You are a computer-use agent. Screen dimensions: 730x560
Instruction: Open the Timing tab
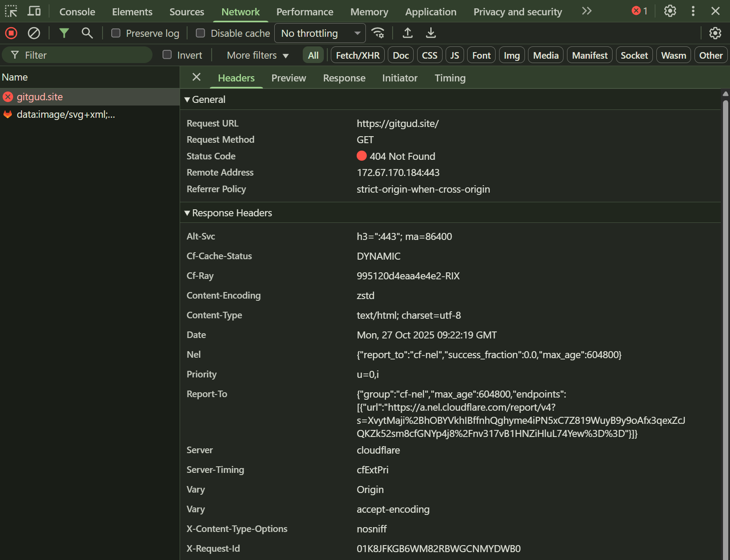[450, 78]
